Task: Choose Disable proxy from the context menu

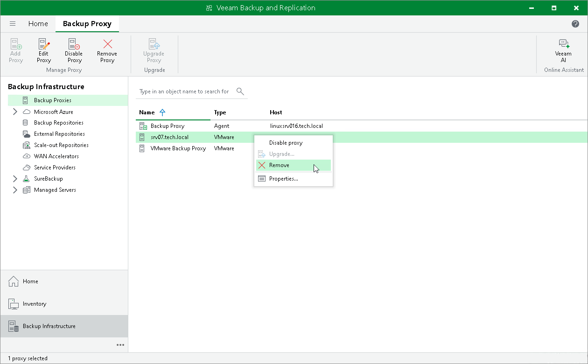Action: point(294,143)
